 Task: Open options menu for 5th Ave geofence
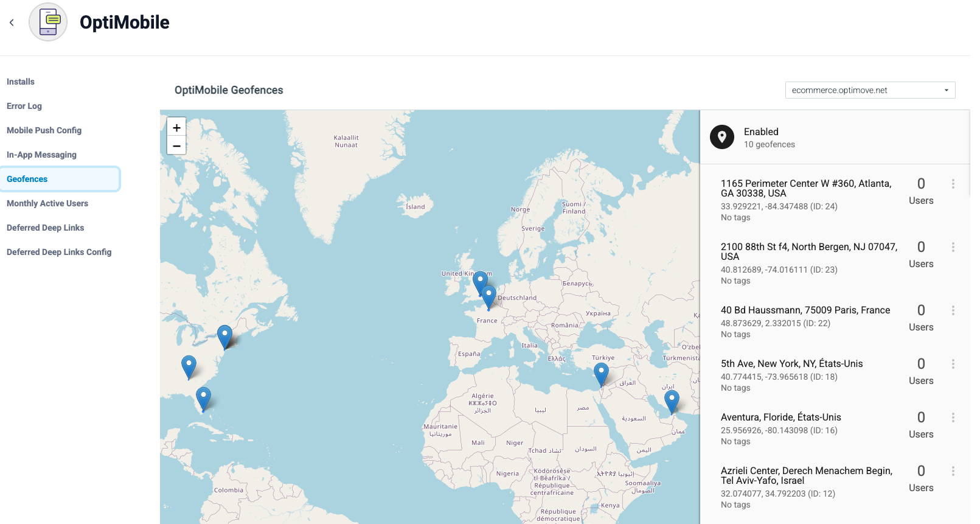[953, 364]
